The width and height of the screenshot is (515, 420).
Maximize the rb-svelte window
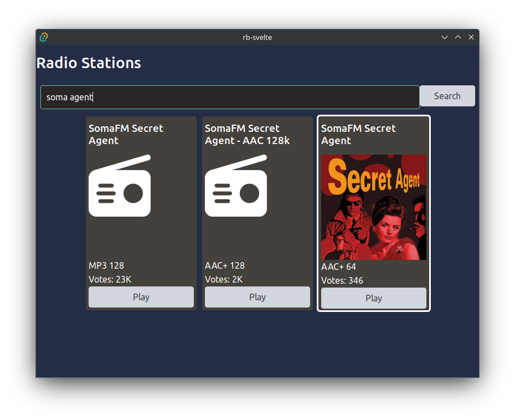point(458,37)
